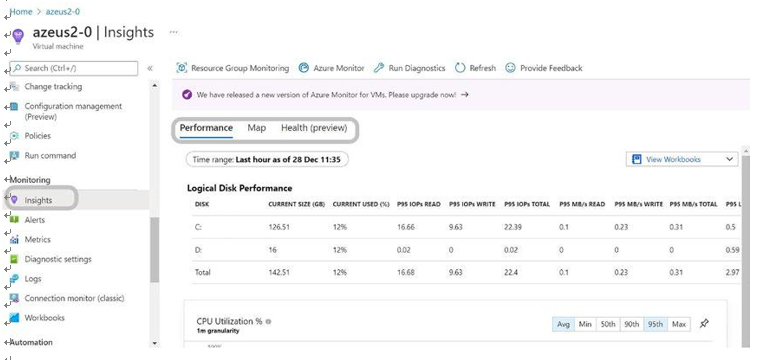The image size is (759, 360).
Task: Click the Resource Group Monitoring icon
Action: (182, 68)
